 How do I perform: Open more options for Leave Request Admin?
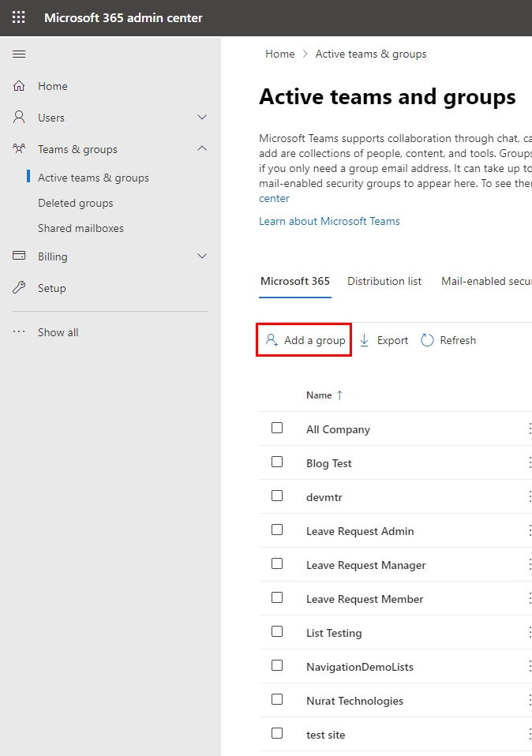(529, 531)
